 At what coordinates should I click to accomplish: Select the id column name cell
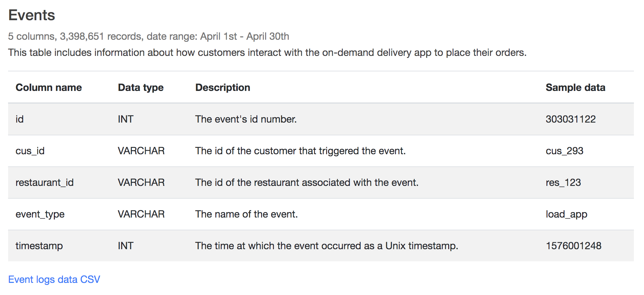pyautogui.click(x=20, y=119)
